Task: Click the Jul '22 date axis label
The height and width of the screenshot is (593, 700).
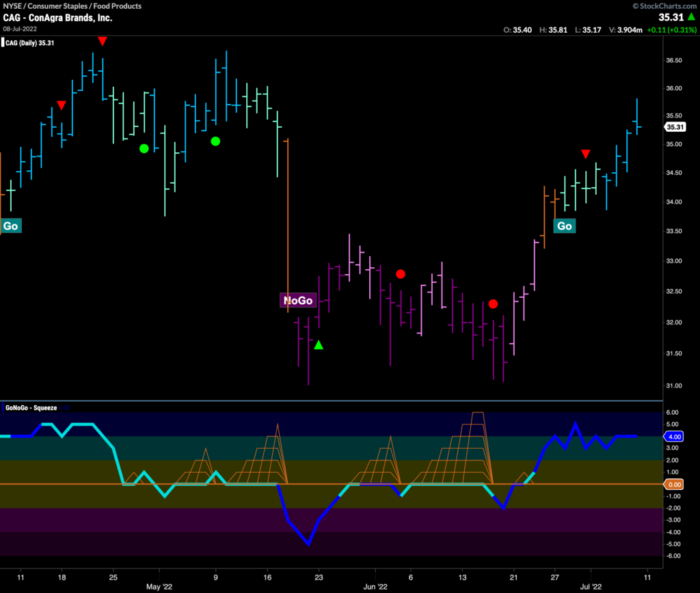Action: (591, 587)
